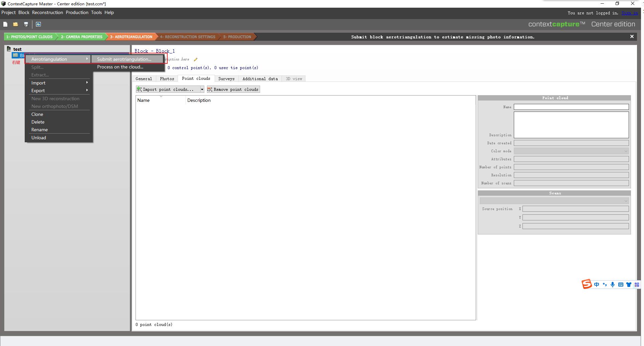Select step 4 Reconstruction Settings
The image size is (644, 346).
click(x=187, y=37)
